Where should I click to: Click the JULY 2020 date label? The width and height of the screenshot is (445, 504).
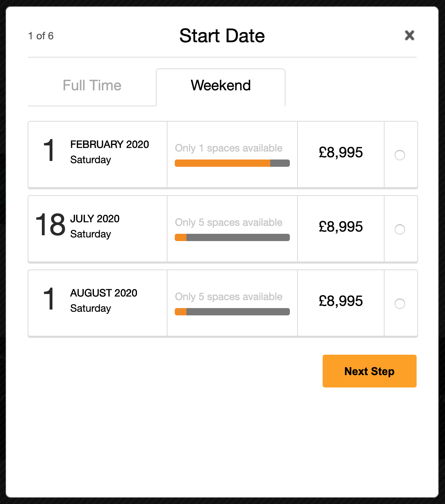tap(95, 219)
